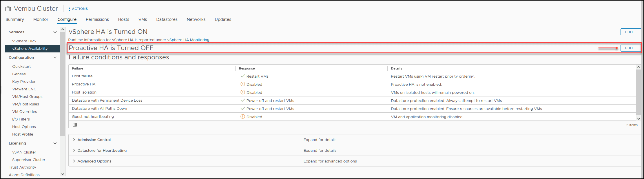This screenshot has height=179, width=644.
Task: View the Networks tab
Action: pos(196,19)
